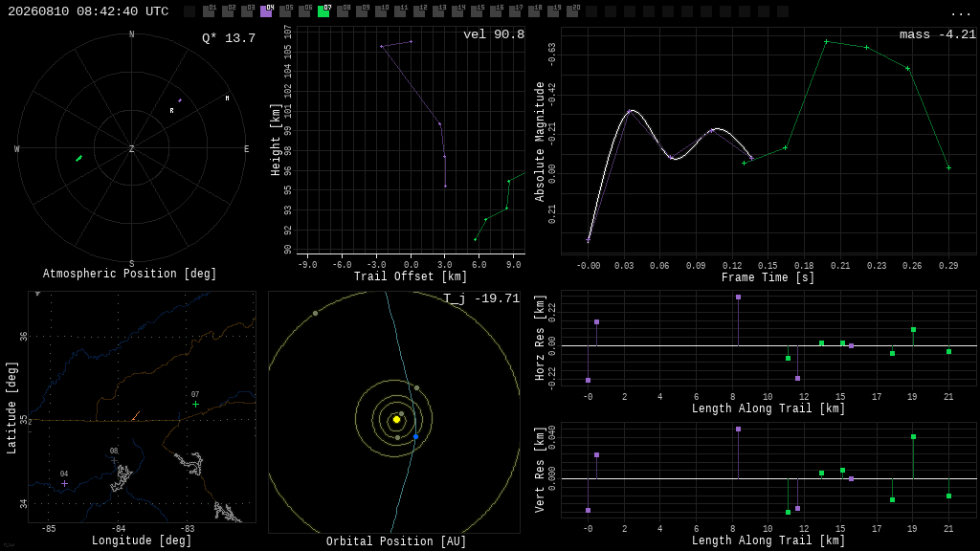Toggle station 12 box
The image size is (980, 551).
pyautogui.click(x=419, y=11)
